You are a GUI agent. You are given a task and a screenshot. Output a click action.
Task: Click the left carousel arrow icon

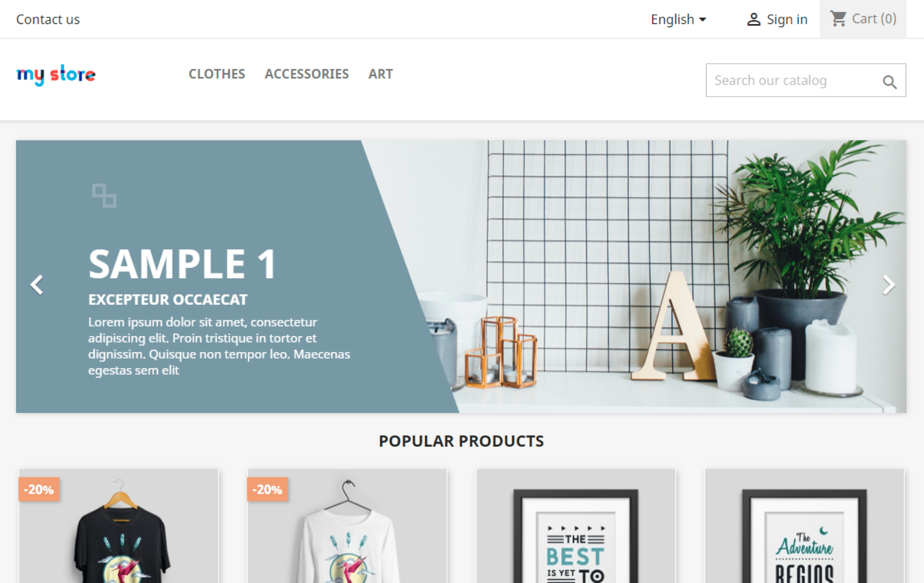coord(38,283)
